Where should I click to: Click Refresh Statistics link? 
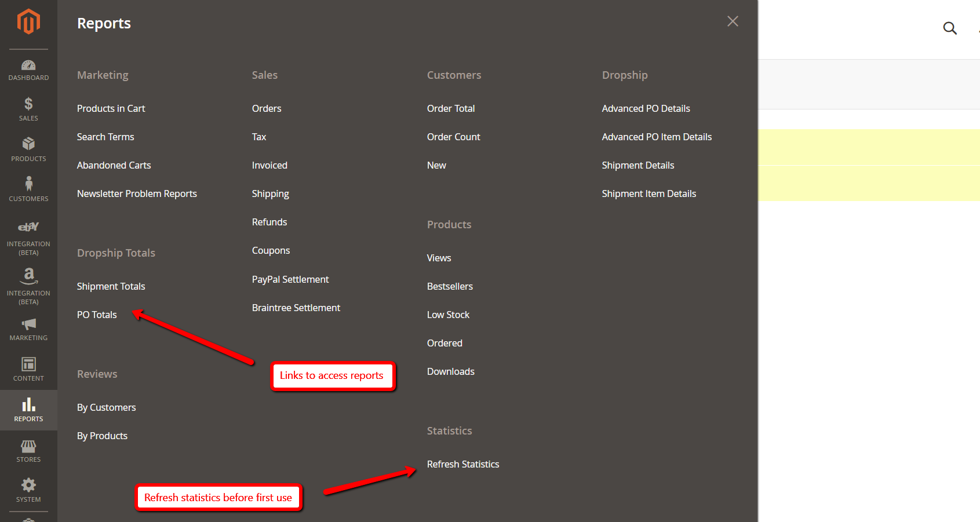[463, 464]
